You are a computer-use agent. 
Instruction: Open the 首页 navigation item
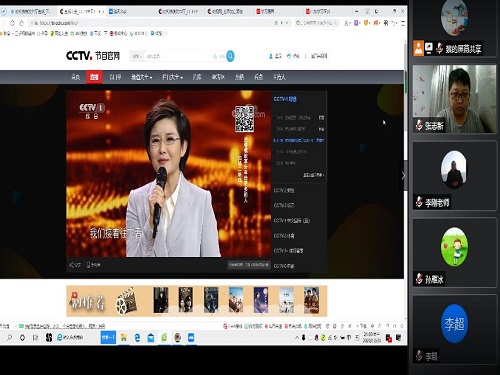pos(76,77)
